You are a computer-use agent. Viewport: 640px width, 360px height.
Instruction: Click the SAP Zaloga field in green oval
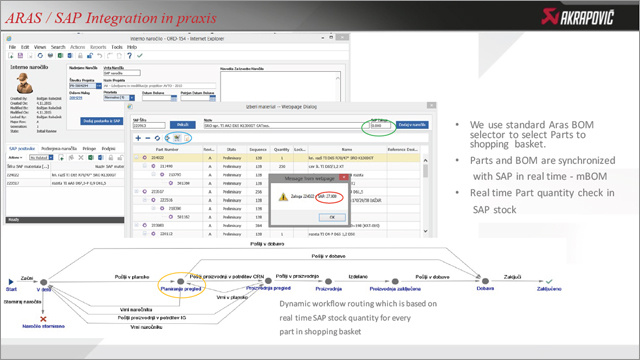[380, 125]
